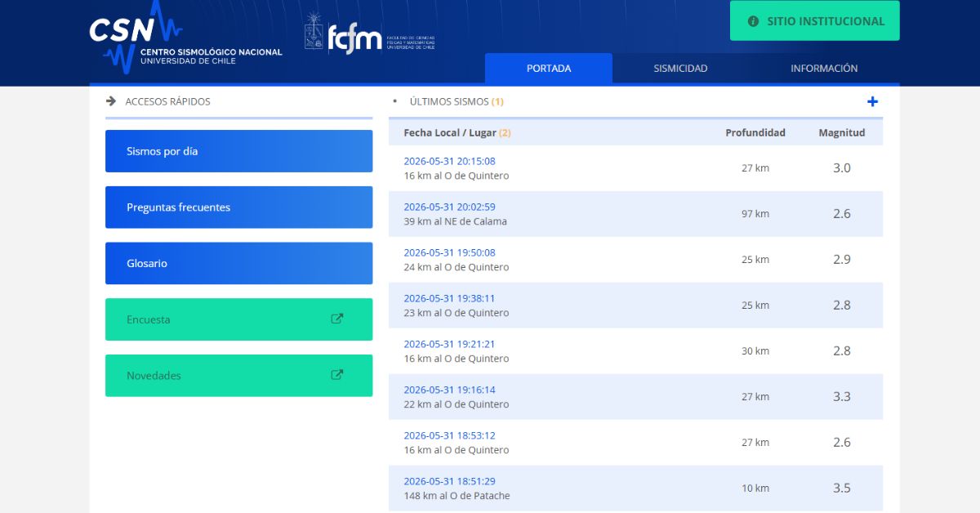Click the magnitude 3.3 value
The height and width of the screenshot is (513, 980).
click(x=842, y=397)
